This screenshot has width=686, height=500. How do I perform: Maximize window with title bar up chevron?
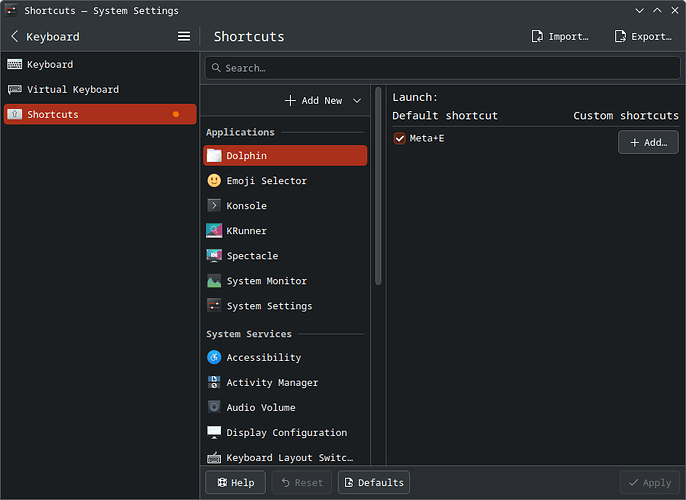click(657, 10)
